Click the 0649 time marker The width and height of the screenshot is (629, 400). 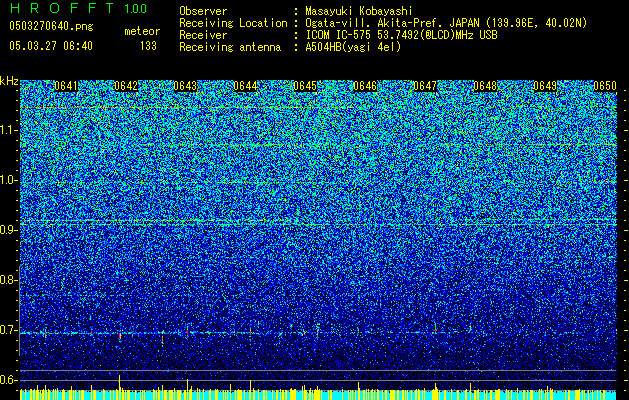coord(545,86)
